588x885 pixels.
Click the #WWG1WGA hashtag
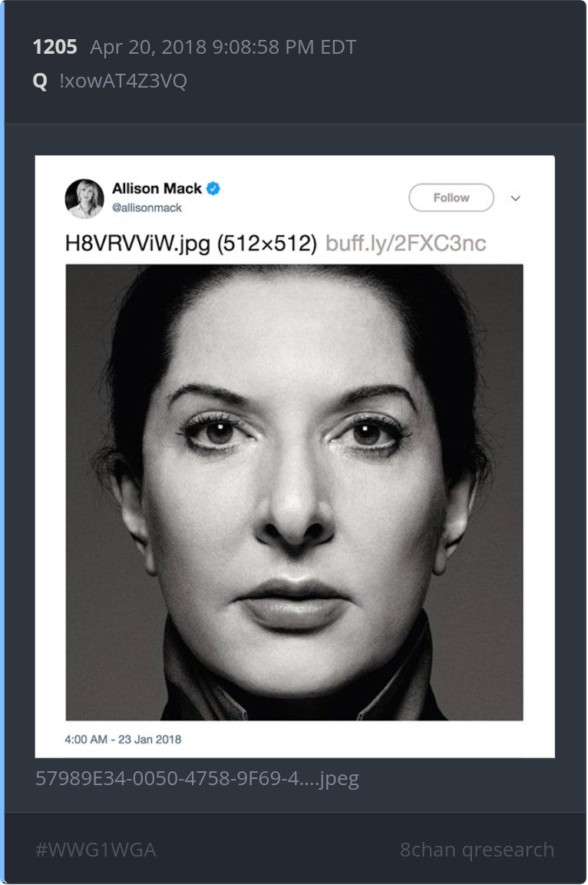[x=96, y=850]
